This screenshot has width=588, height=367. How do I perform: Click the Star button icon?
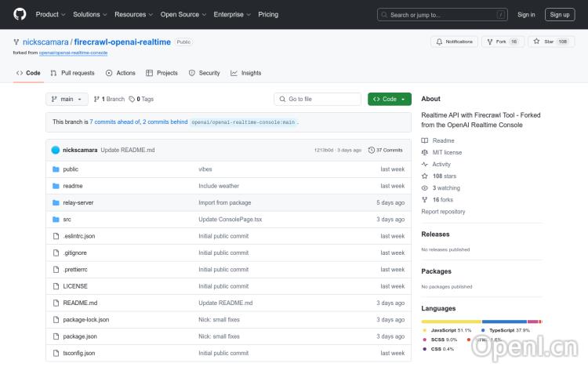[537, 42]
